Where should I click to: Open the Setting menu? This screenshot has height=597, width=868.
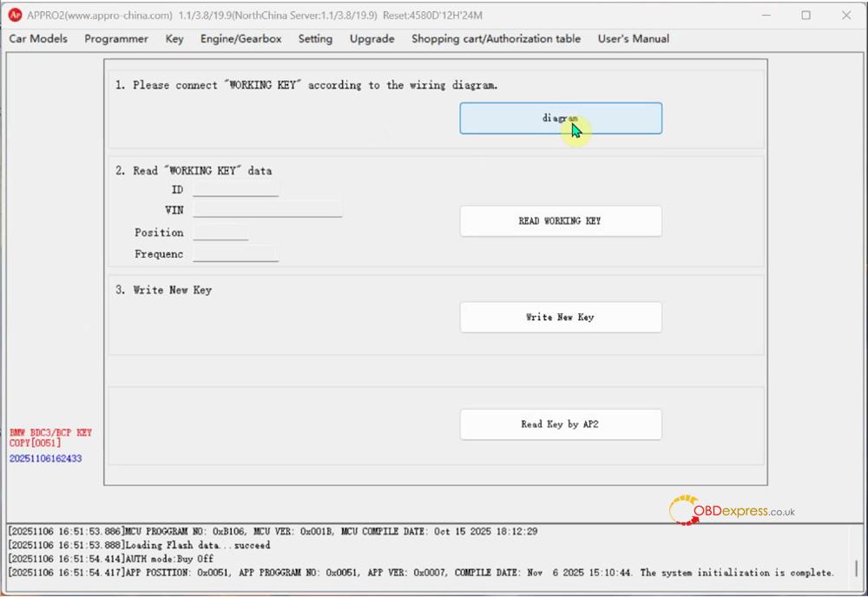(315, 39)
